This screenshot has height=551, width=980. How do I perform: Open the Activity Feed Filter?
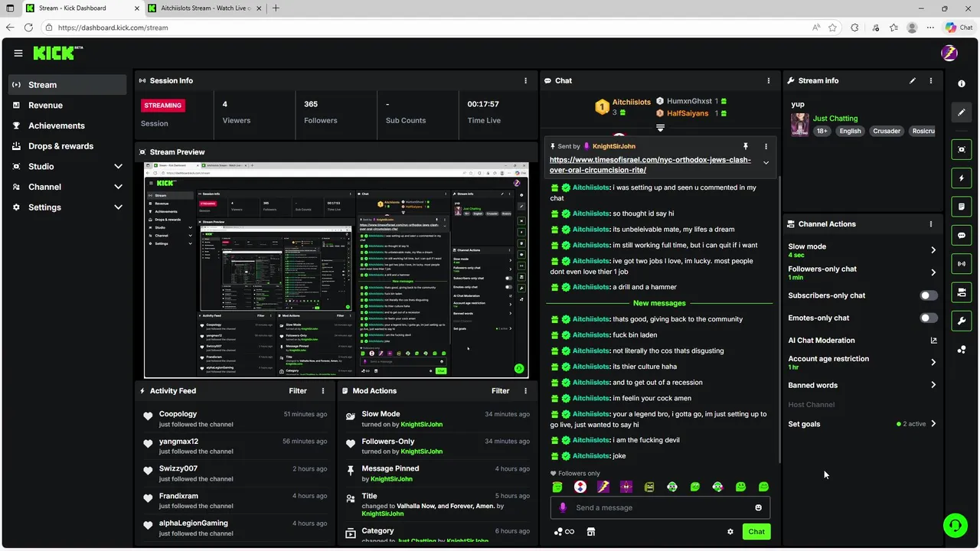pos(298,391)
